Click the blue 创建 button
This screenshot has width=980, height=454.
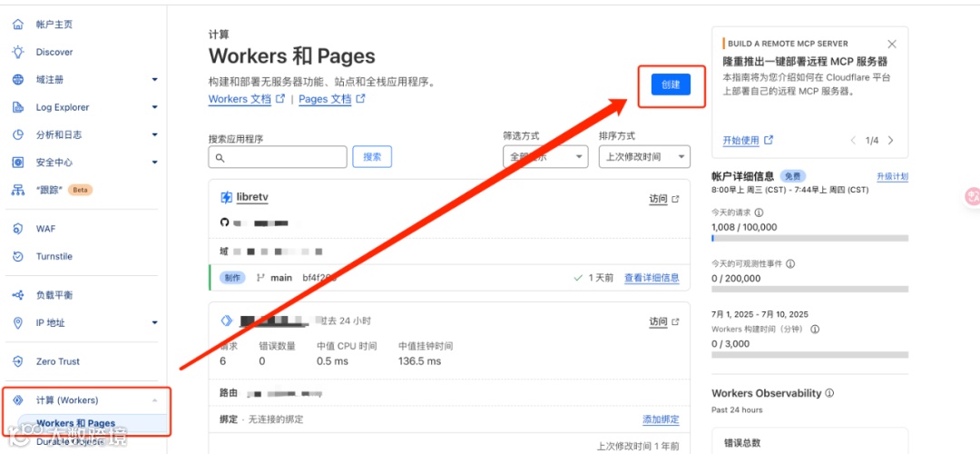pyautogui.click(x=671, y=84)
